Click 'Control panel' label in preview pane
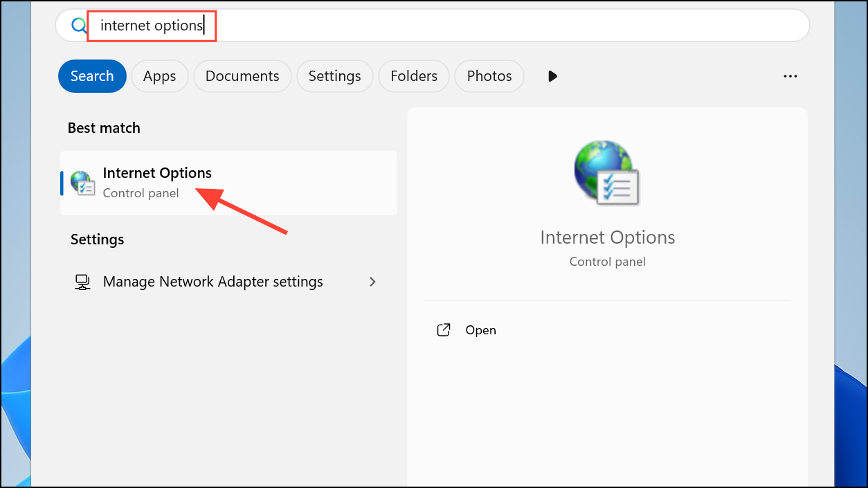This screenshot has width=868, height=488. (x=607, y=262)
